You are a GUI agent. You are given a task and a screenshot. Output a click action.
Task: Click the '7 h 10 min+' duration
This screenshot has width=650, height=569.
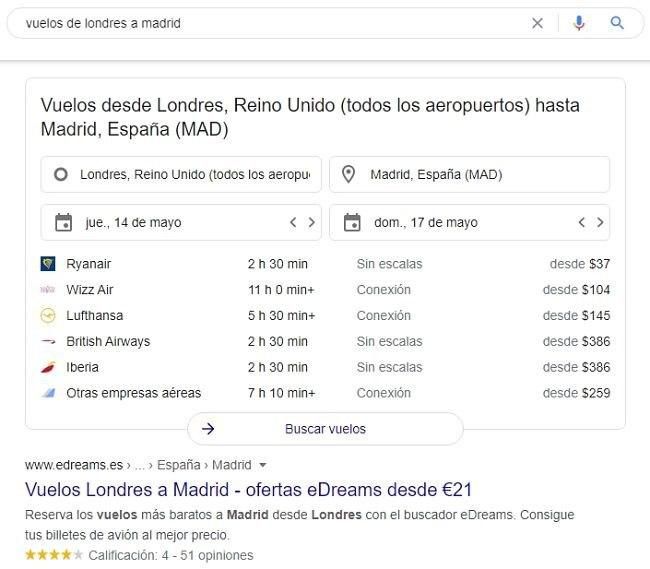[281, 393]
